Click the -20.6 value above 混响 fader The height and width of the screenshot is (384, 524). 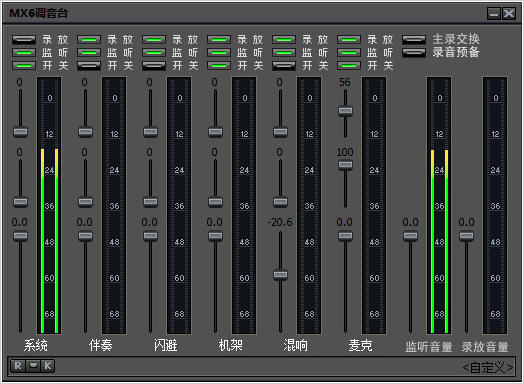tap(280, 222)
